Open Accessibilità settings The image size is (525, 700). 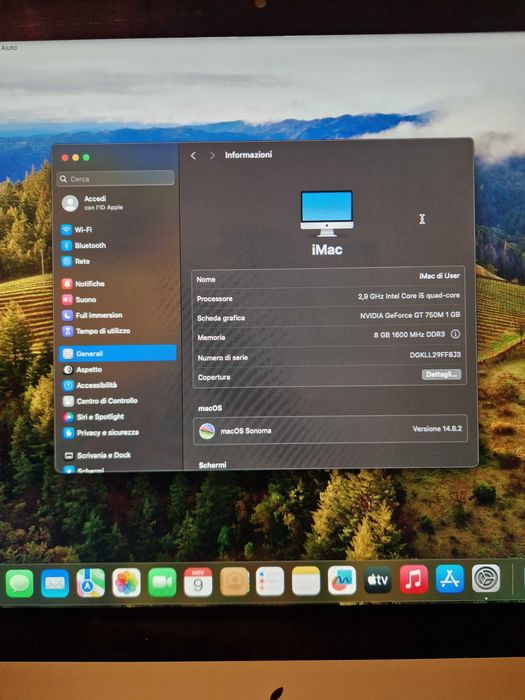tap(90, 385)
